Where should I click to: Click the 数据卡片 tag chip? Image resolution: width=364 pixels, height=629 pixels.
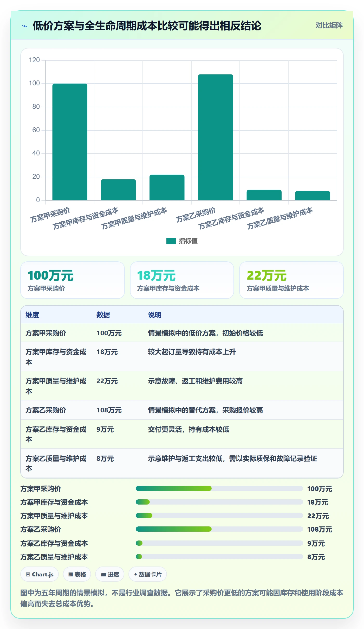point(148,574)
